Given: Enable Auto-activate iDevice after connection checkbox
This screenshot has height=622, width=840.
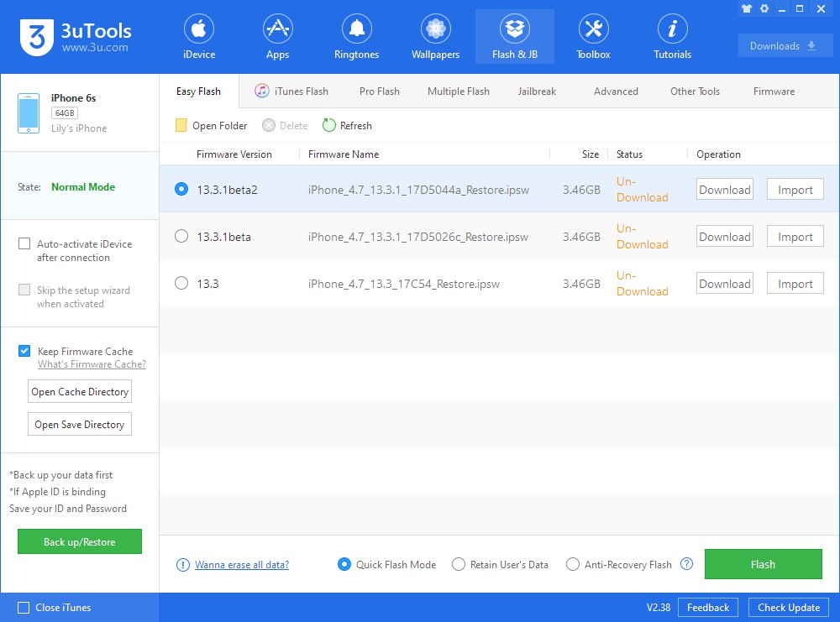Looking at the screenshot, I should click(x=24, y=243).
